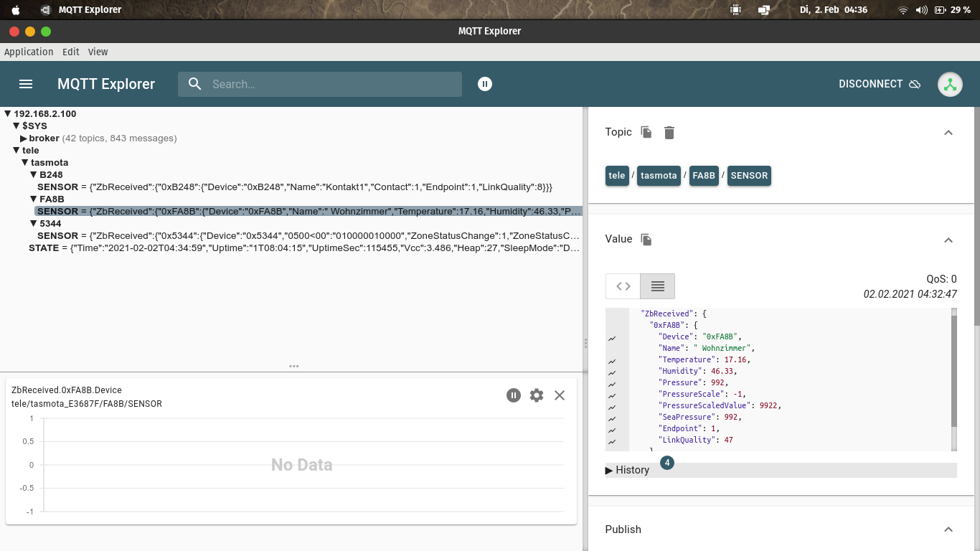The height and width of the screenshot is (551, 980).
Task: Expand the History section
Action: (628, 470)
